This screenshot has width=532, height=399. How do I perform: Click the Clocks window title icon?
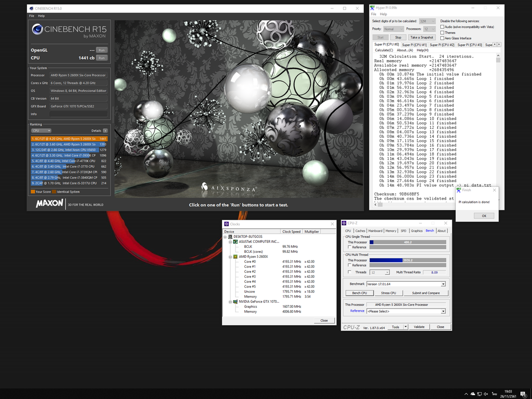pos(226,224)
